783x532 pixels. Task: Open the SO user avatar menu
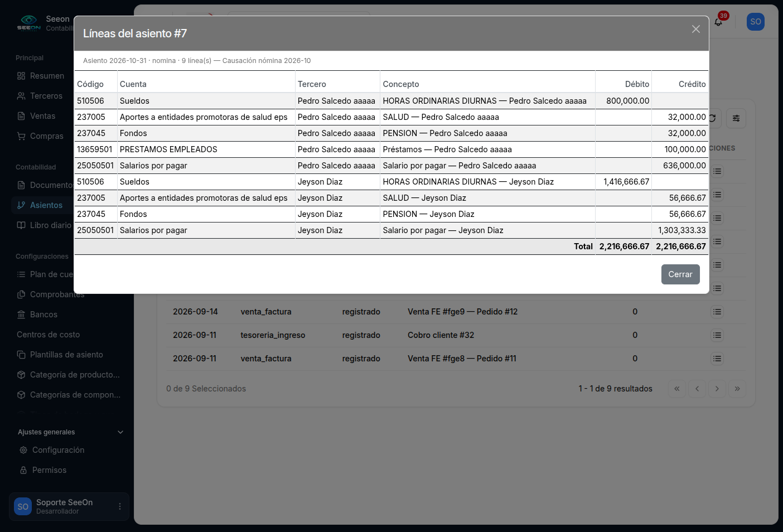coord(756,22)
